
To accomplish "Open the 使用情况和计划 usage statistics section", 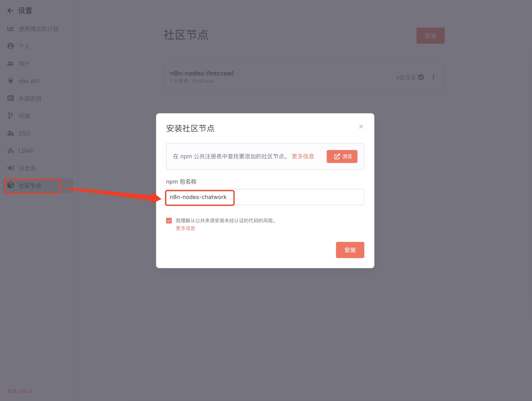I will pyautogui.click(x=11, y=29).
